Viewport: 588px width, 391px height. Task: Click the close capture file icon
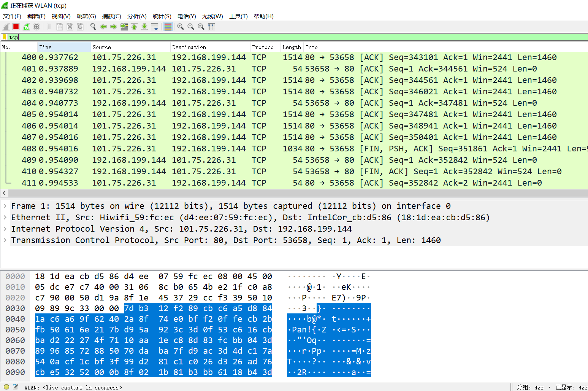pos(70,27)
